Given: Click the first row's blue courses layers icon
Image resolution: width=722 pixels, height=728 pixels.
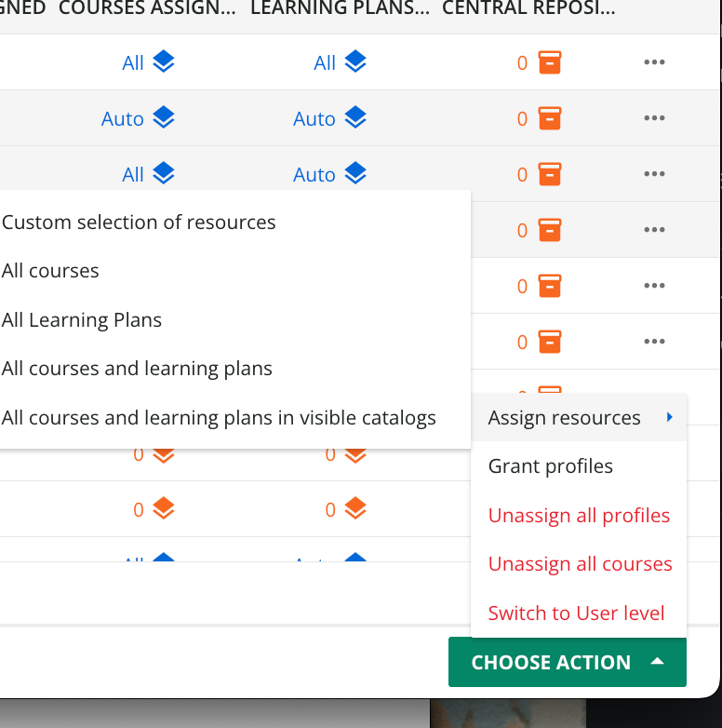Looking at the screenshot, I should [164, 62].
